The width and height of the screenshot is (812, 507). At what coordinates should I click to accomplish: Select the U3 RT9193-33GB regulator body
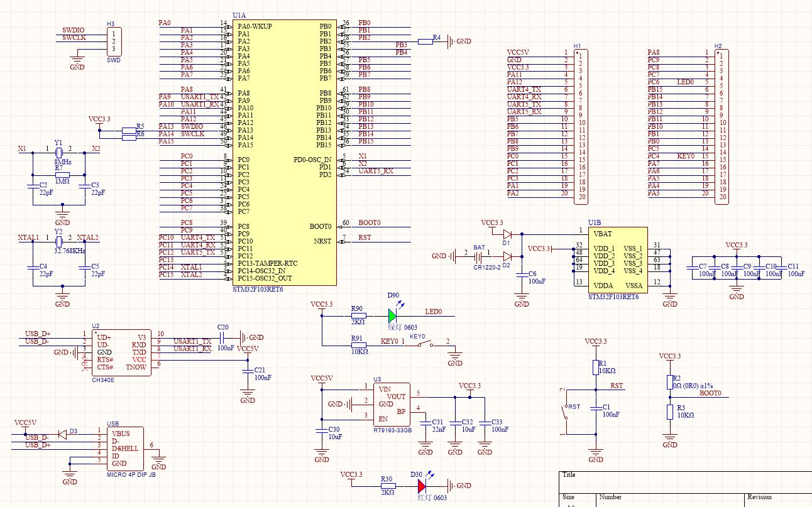point(392,405)
